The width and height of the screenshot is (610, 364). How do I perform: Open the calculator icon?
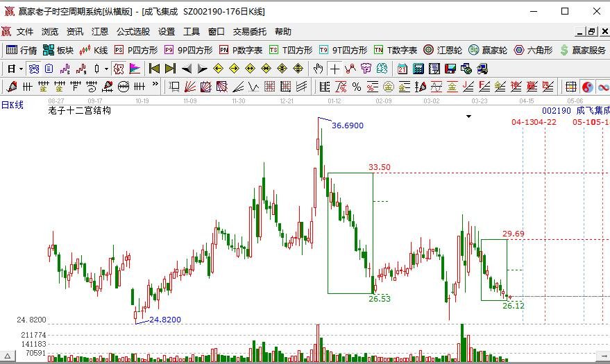coord(418,69)
